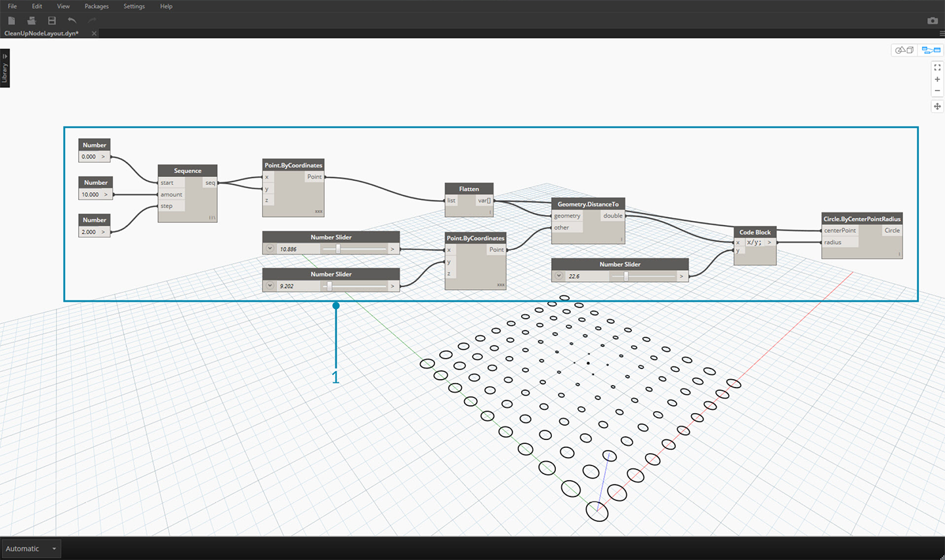Open the Automatic run mode dropdown
945x560 pixels.
point(31,549)
